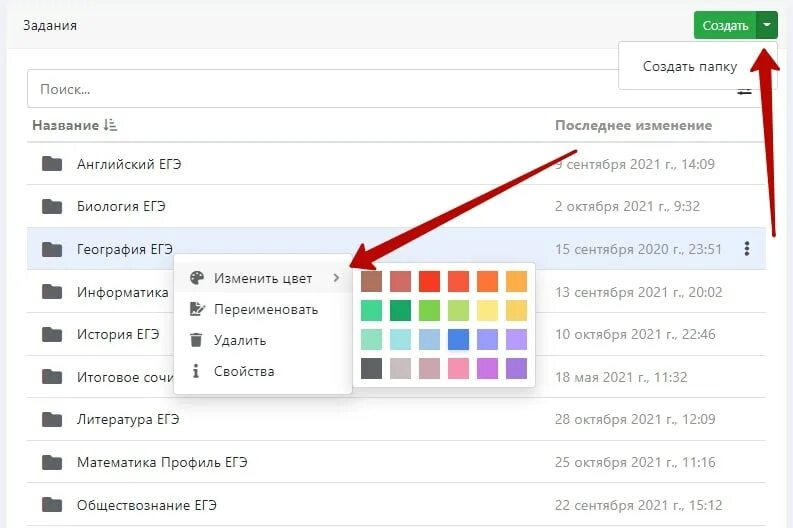The width and height of the screenshot is (793, 528).
Task: Open the Английский ЕГЭ folder name
Action: click(x=129, y=164)
